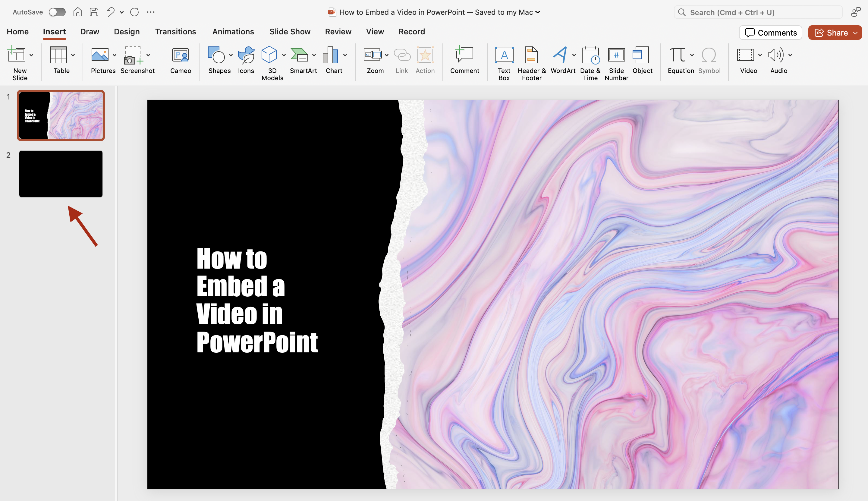Screen dimensions: 868x501
Task: Expand the SmartArt dropdown arrow
Action: point(314,55)
